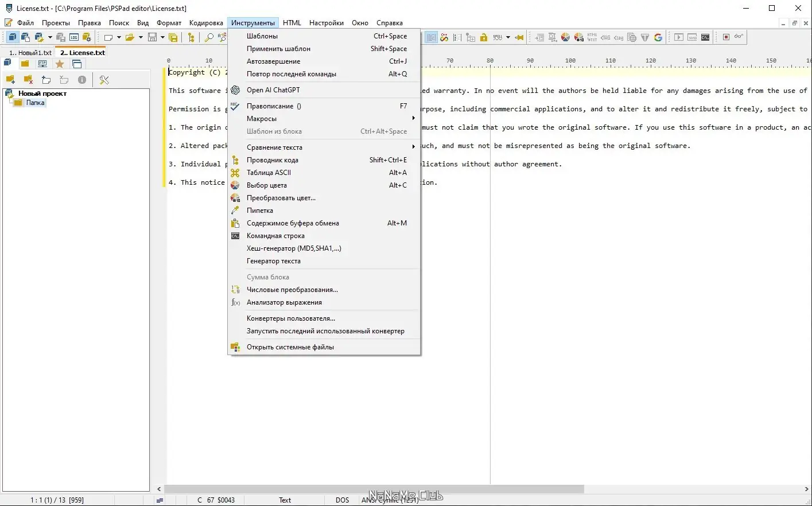Click the open file folder icon
This screenshot has height=506, width=812.
click(x=130, y=37)
